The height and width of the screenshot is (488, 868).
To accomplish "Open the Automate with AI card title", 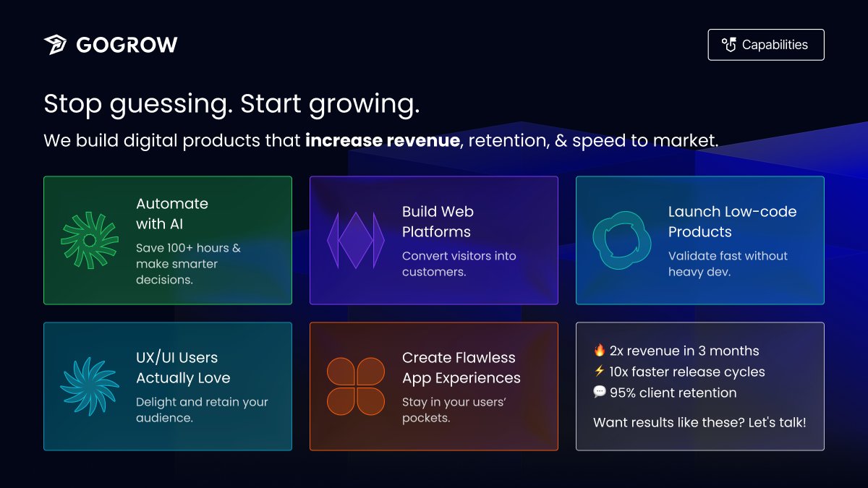I will coord(172,213).
